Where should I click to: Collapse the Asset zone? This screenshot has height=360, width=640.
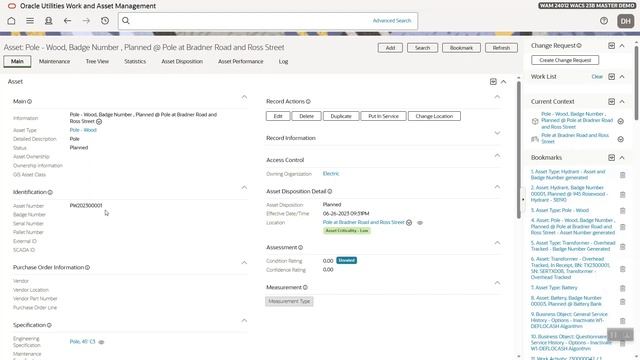tap(504, 82)
